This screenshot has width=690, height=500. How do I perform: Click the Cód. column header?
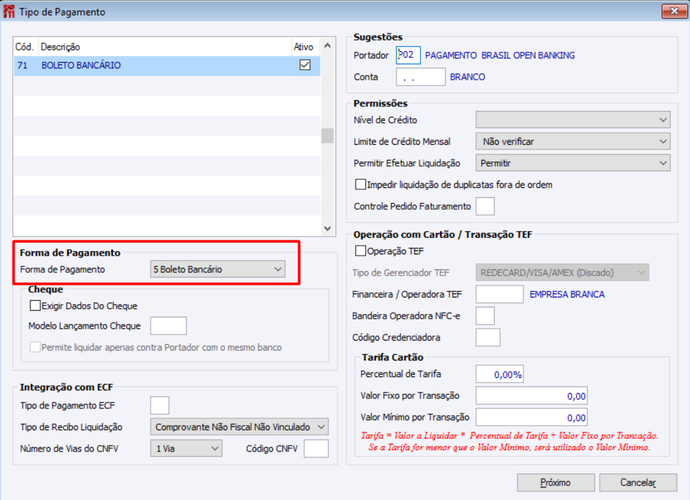(x=26, y=47)
